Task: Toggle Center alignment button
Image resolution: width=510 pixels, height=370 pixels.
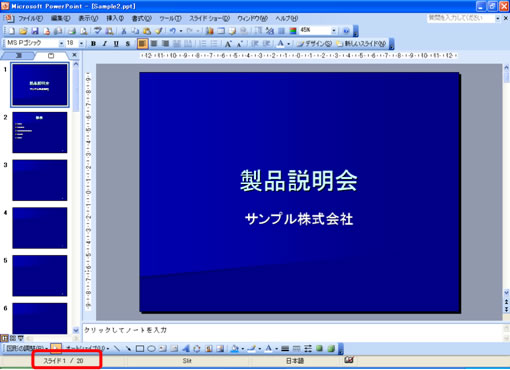Action: [x=154, y=44]
